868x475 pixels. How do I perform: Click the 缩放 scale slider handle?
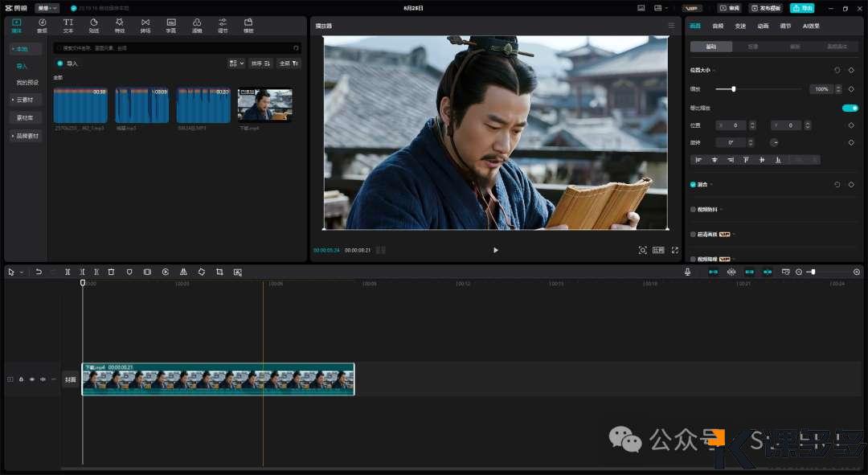point(733,89)
